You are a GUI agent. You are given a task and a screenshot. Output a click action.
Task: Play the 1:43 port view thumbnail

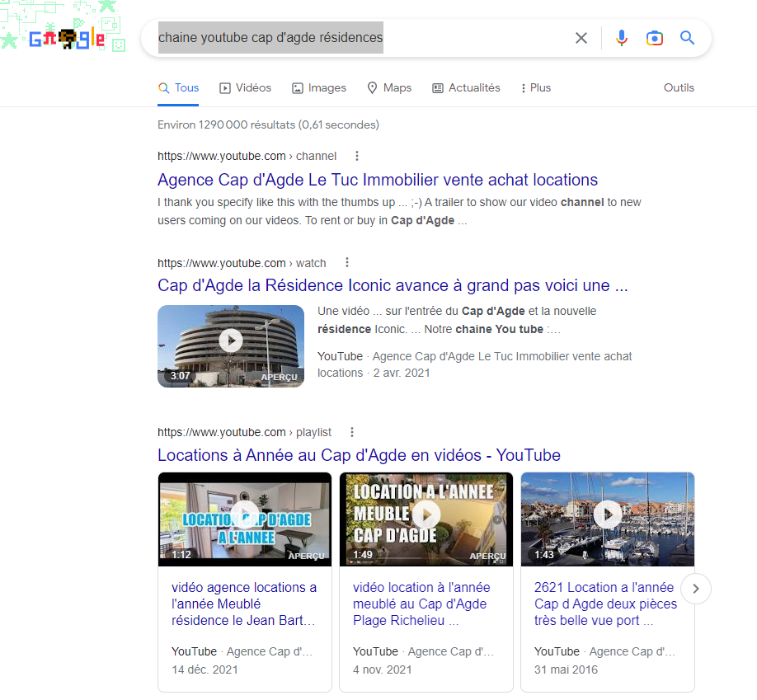click(x=608, y=519)
